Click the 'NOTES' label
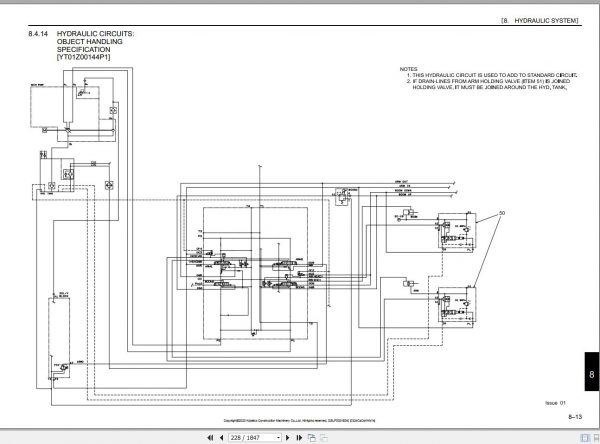 tap(409, 69)
